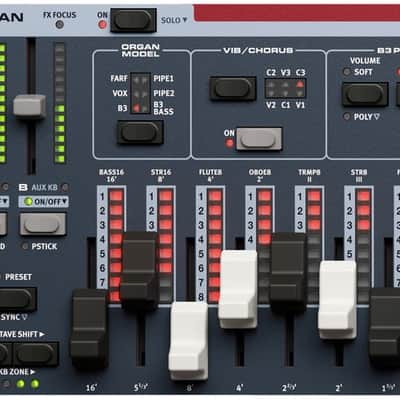Click the SYNC label below Preset
Screen dimensions: 400x400
(x=14, y=317)
